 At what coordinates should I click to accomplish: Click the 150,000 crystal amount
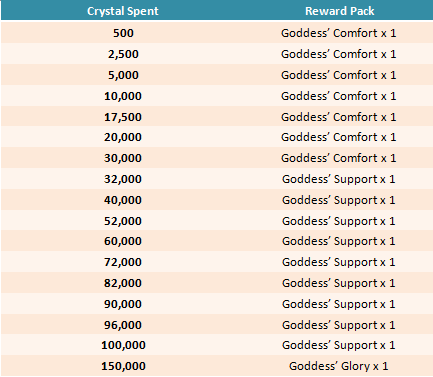pos(123,366)
